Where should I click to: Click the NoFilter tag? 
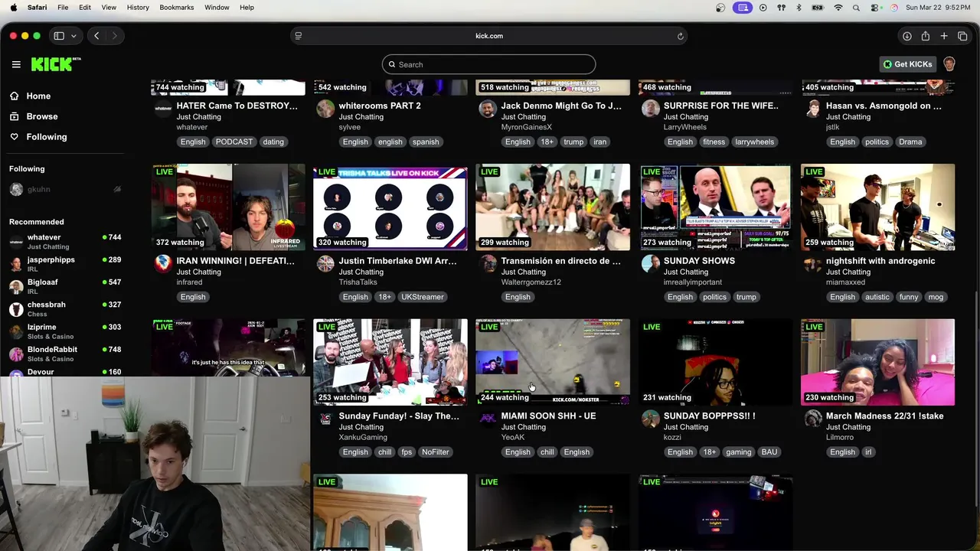tap(435, 452)
